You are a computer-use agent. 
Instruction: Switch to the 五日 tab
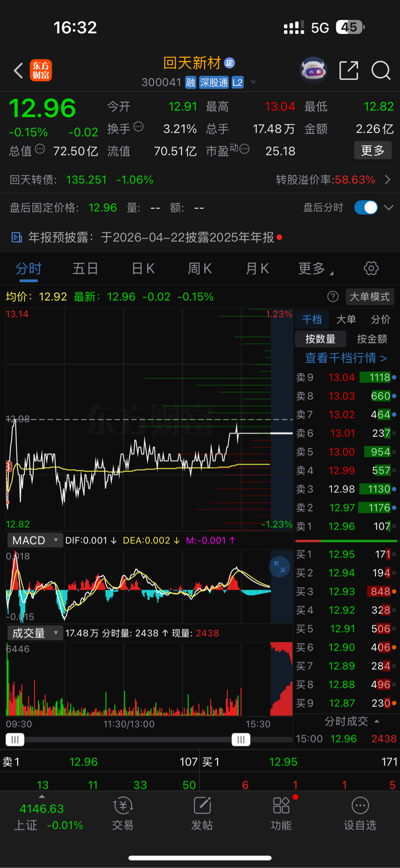tap(85, 268)
